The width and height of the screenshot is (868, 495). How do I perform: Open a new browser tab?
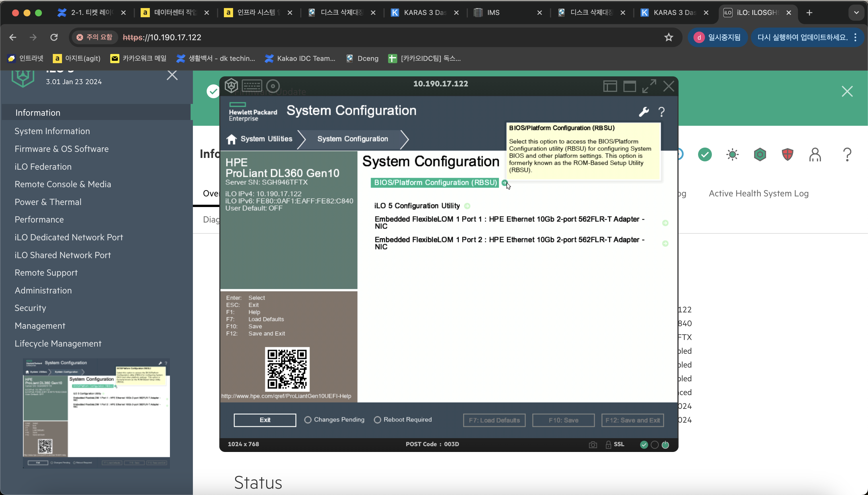click(x=809, y=13)
